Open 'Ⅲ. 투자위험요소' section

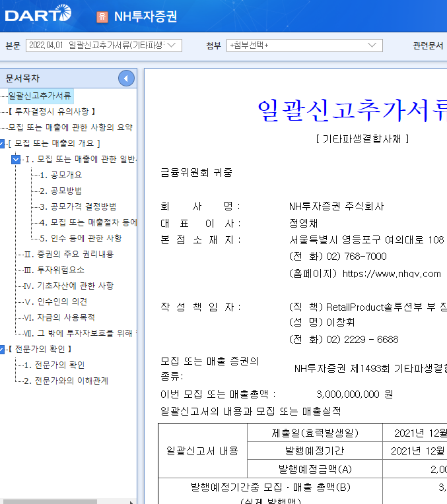[54, 270]
